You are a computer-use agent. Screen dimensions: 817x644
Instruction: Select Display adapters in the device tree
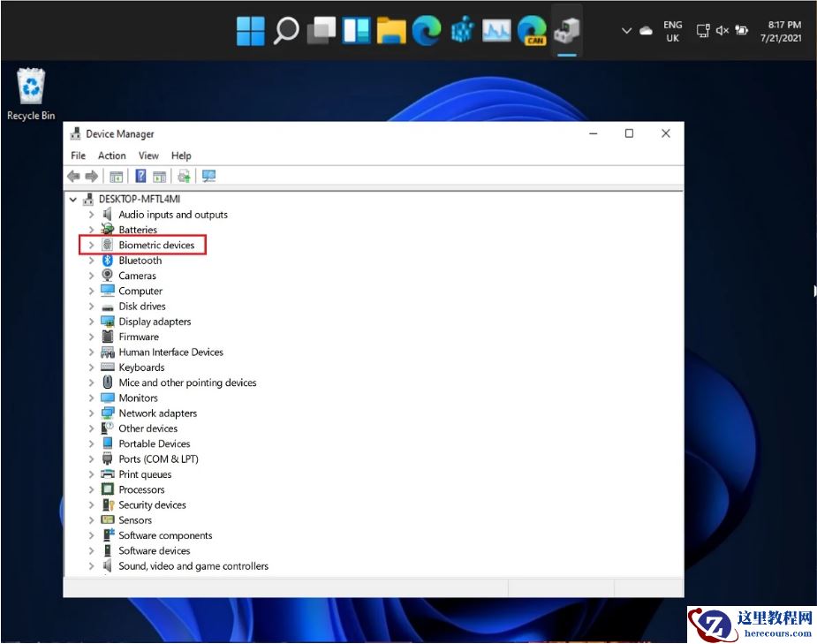point(155,321)
